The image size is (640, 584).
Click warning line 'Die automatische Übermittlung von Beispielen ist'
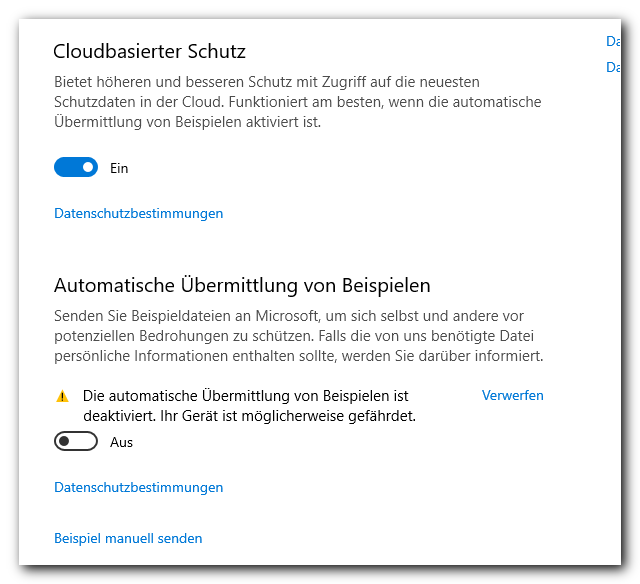coord(246,396)
